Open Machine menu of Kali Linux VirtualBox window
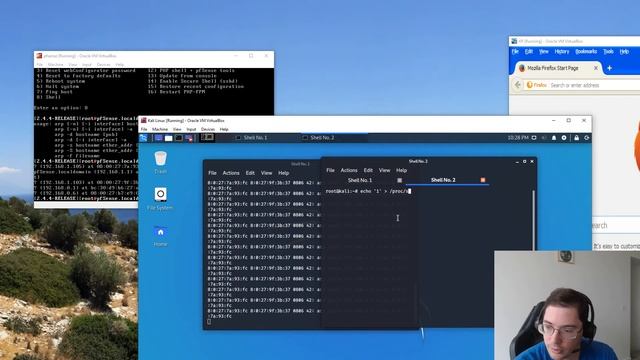 (x=160, y=129)
